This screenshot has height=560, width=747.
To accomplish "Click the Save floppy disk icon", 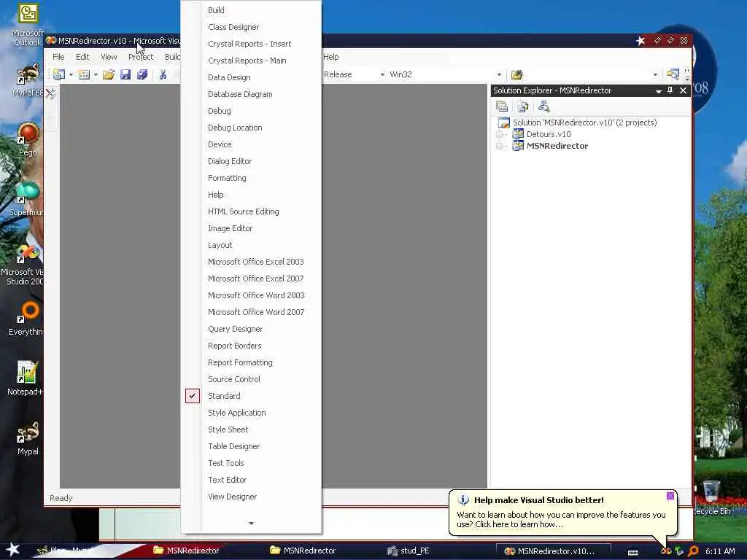I will [125, 74].
